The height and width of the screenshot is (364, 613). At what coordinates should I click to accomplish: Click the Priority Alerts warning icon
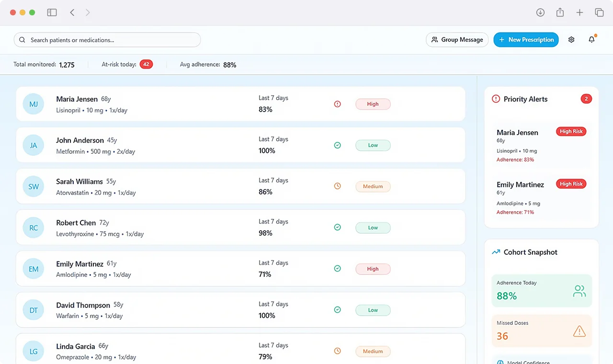[x=496, y=99]
